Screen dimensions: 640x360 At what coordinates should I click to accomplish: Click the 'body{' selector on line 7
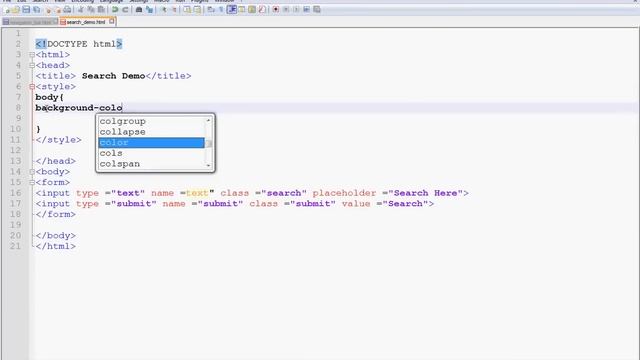click(49, 97)
